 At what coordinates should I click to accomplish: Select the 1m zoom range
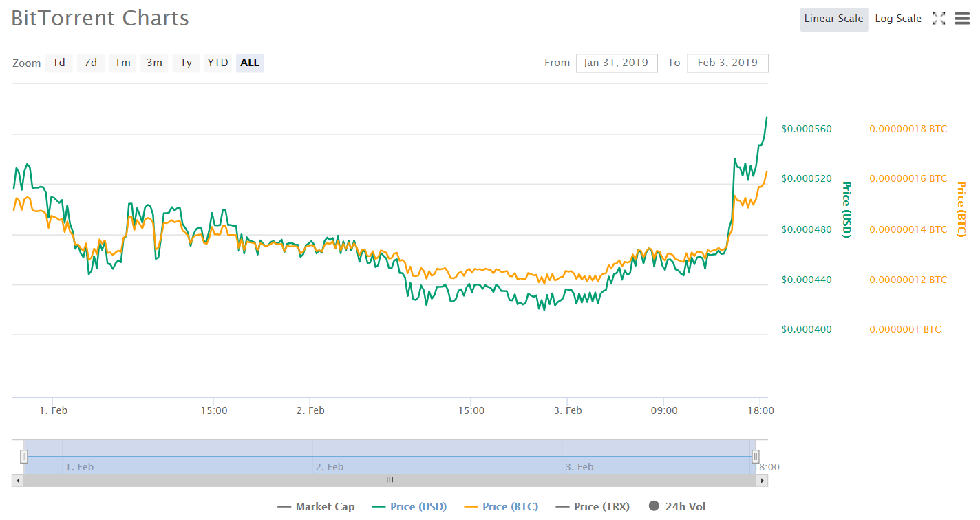(x=122, y=63)
